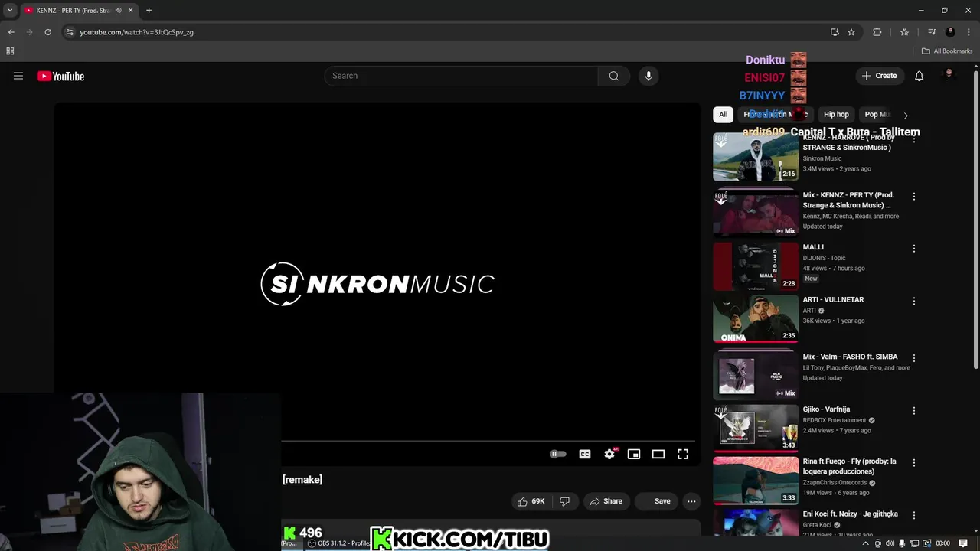
Task: Open options for ARTI - VULLNETAR video
Action: click(913, 301)
